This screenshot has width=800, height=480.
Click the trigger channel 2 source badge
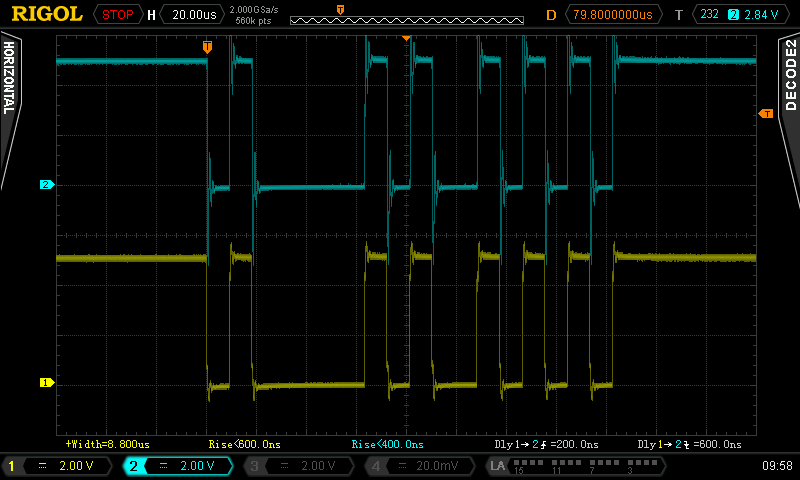point(733,15)
